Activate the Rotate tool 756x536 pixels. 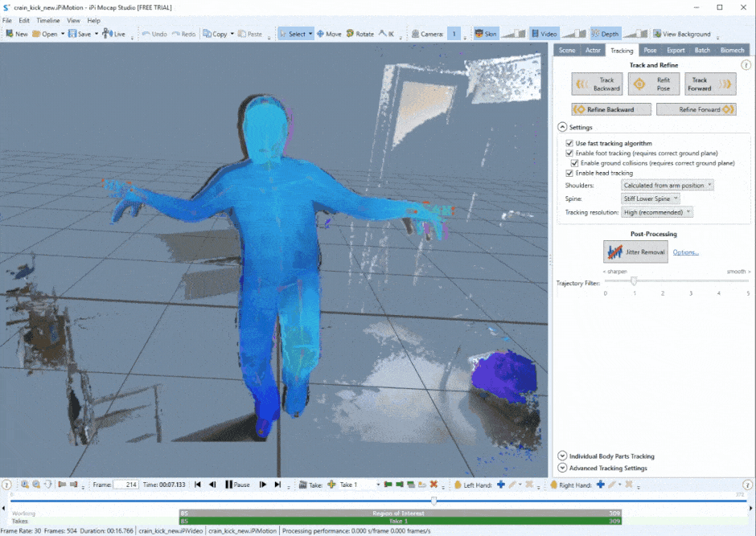click(x=360, y=34)
